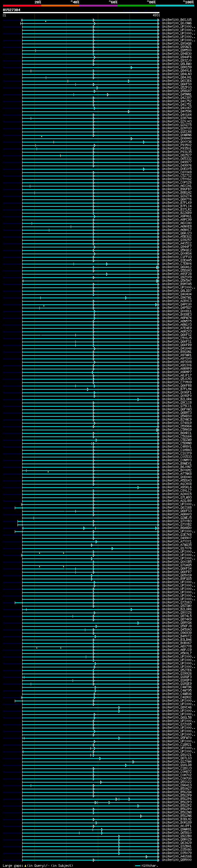Screen dimensions: 197x868
Task: Click the alignment bar for UniRef100_A9SKL6
Action: click(x=91, y=487)
